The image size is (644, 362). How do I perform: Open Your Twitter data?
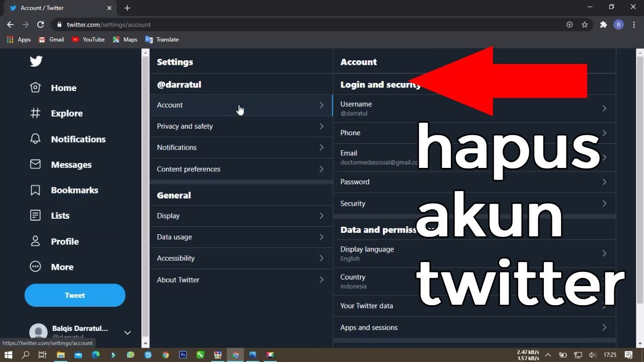point(474,306)
